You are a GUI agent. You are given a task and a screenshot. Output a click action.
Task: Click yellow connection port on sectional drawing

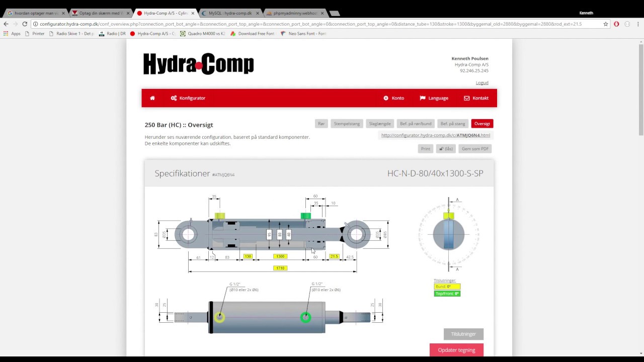219,216
